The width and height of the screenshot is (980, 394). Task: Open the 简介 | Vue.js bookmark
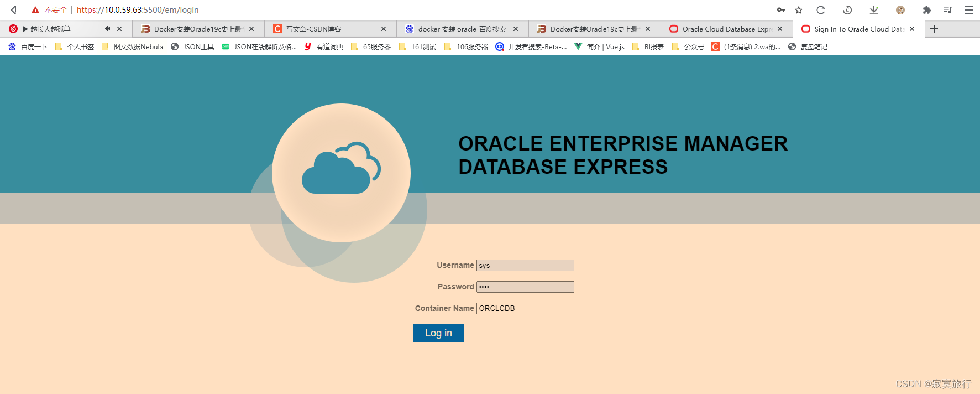pyautogui.click(x=599, y=46)
